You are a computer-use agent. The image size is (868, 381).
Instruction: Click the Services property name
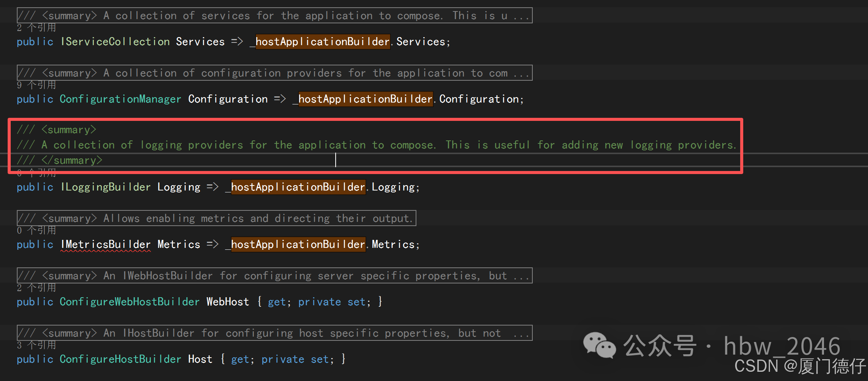200,42
